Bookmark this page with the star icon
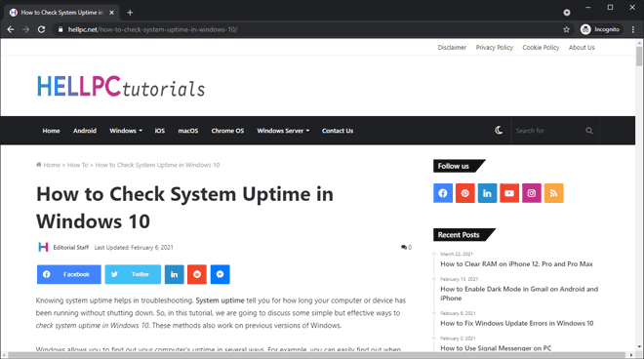 point(566,29)
